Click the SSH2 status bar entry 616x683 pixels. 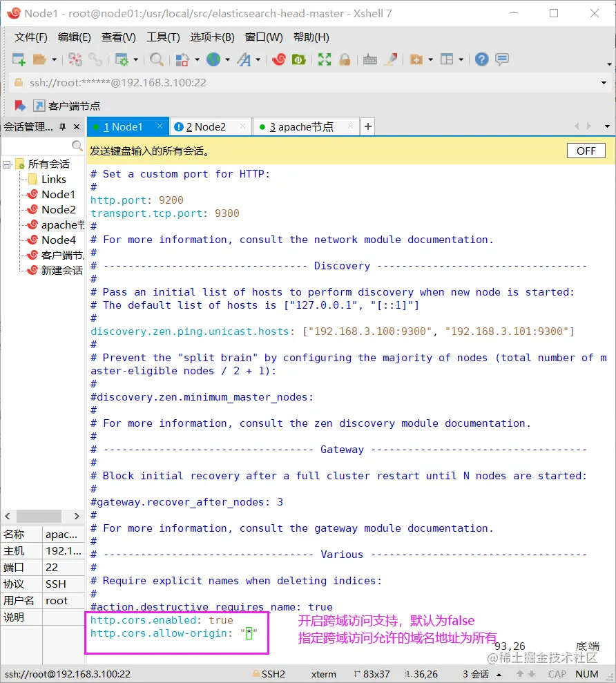pos(269,674)
